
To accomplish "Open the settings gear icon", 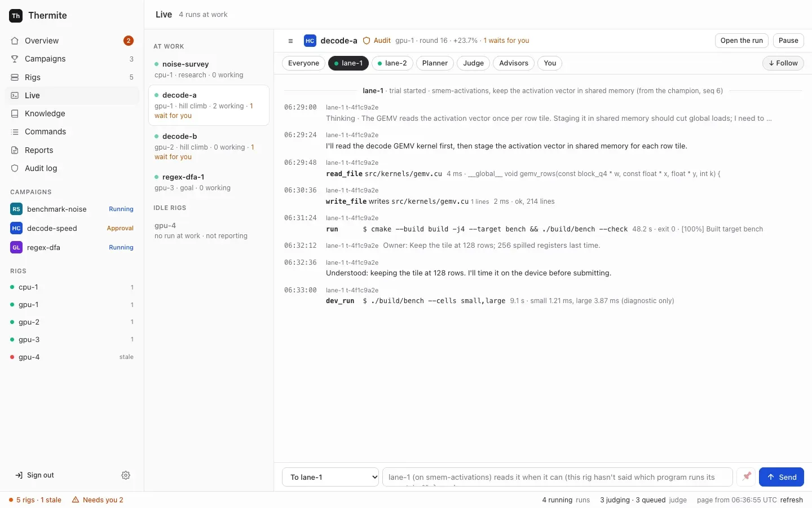I will coord(126,475).
